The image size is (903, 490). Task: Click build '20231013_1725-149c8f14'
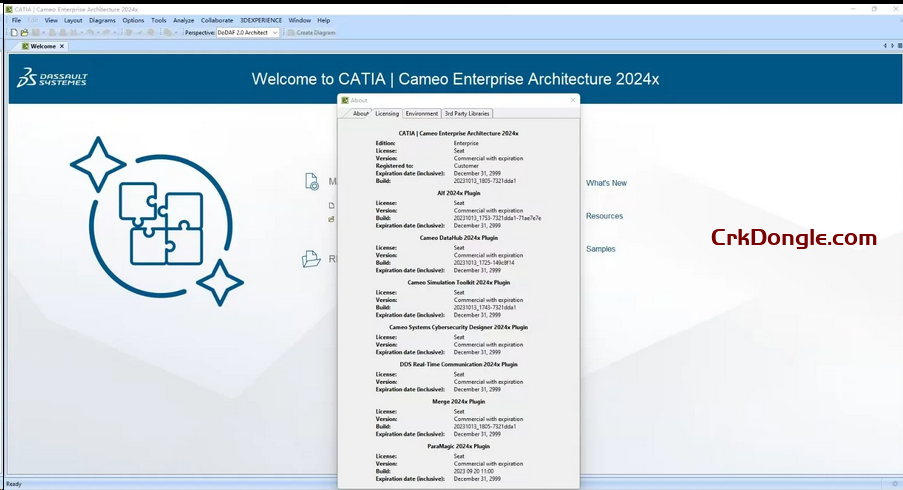[x=484, y=263]
